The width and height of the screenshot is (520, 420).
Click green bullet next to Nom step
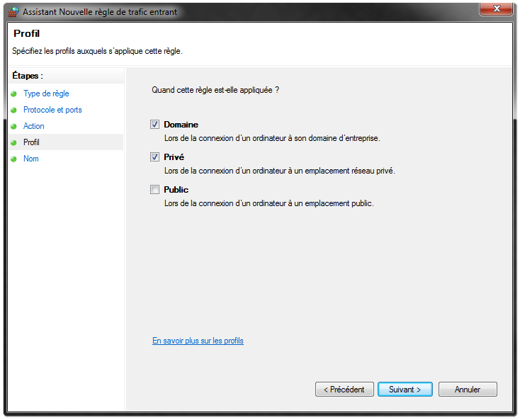tap(13, 159)
